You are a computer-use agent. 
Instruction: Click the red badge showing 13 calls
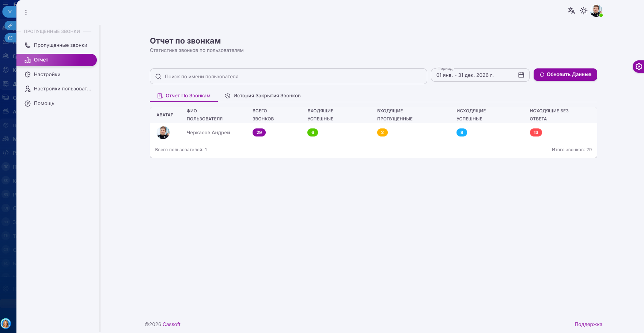535,132
